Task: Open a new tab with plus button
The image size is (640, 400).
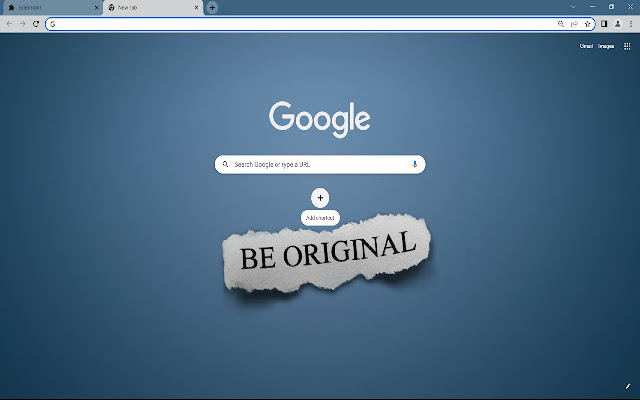Action: pos(212,7)
